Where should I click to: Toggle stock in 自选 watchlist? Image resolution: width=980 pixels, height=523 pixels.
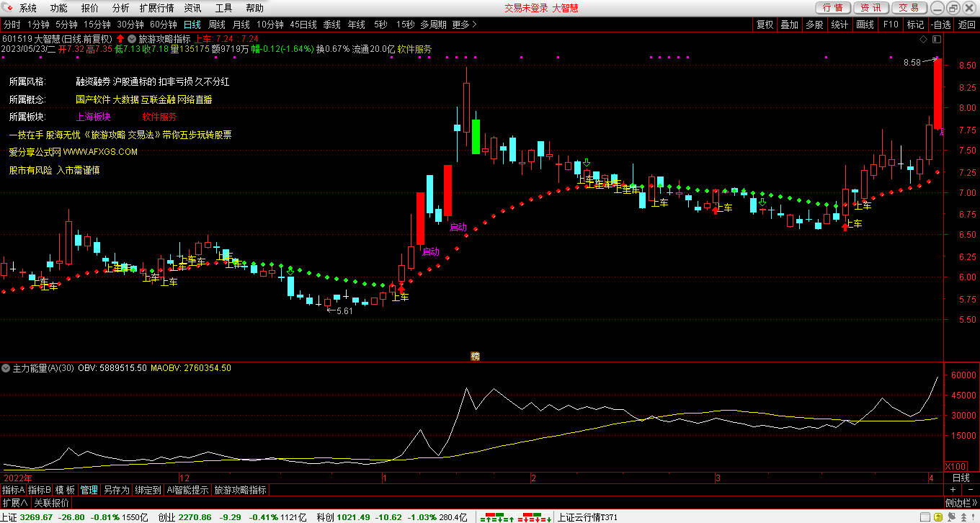pyautogui.click(x=940, y=24)
